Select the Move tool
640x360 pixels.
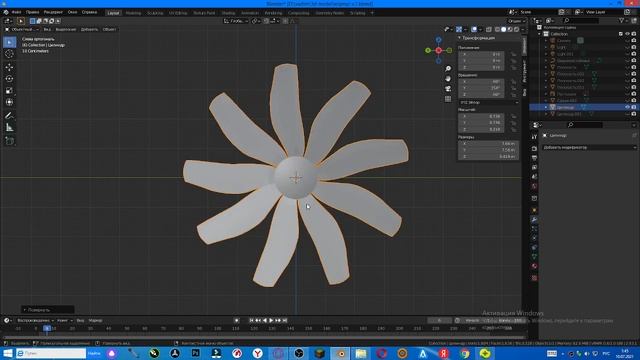click(x=9, y=67)
